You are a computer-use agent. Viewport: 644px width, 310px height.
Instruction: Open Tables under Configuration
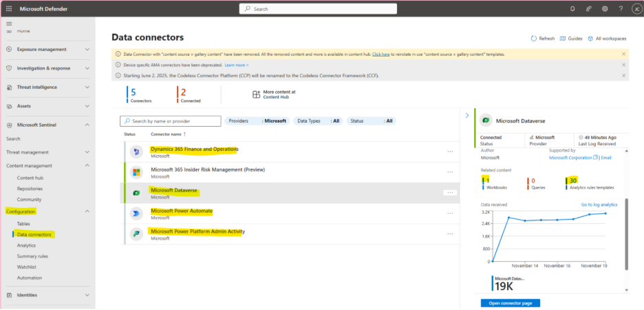(x=23, y=224)
